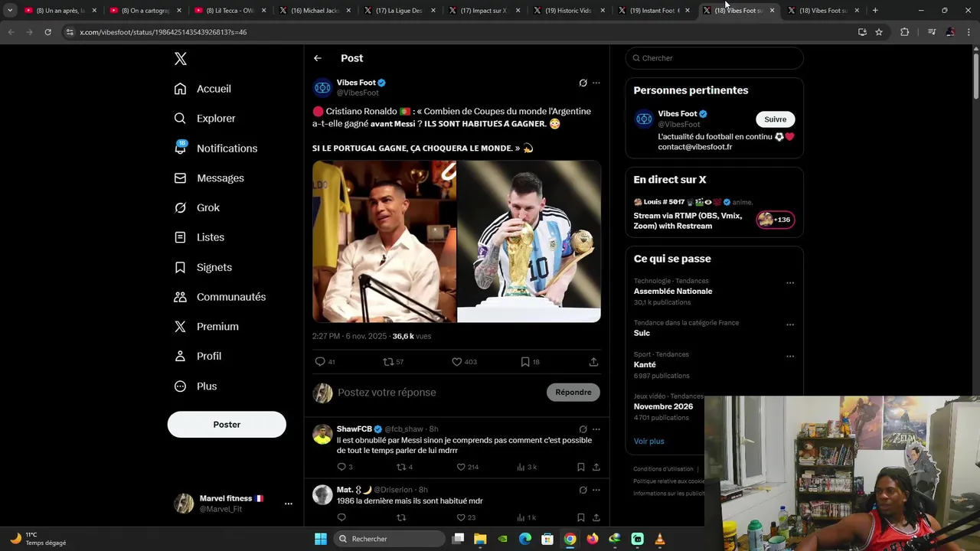Click the Poster button
The height and width of the screenshot is (551, 980).
click(x=227, y=425)
